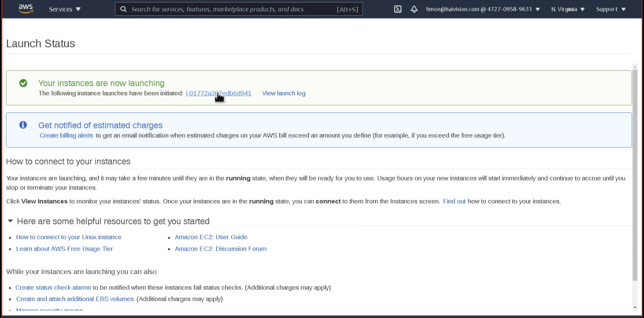Open the Support menu
The image size is (644, 318).
611,9
